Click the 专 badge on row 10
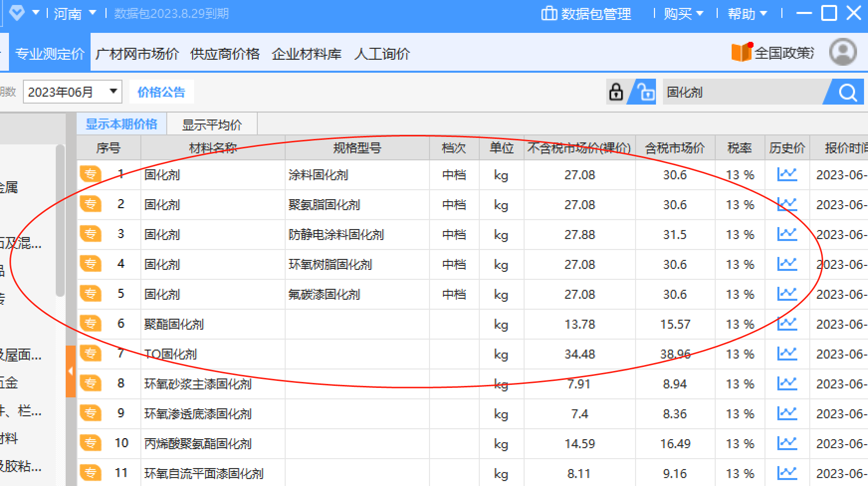This screenshot has width=868, height=486. [91, 443]
